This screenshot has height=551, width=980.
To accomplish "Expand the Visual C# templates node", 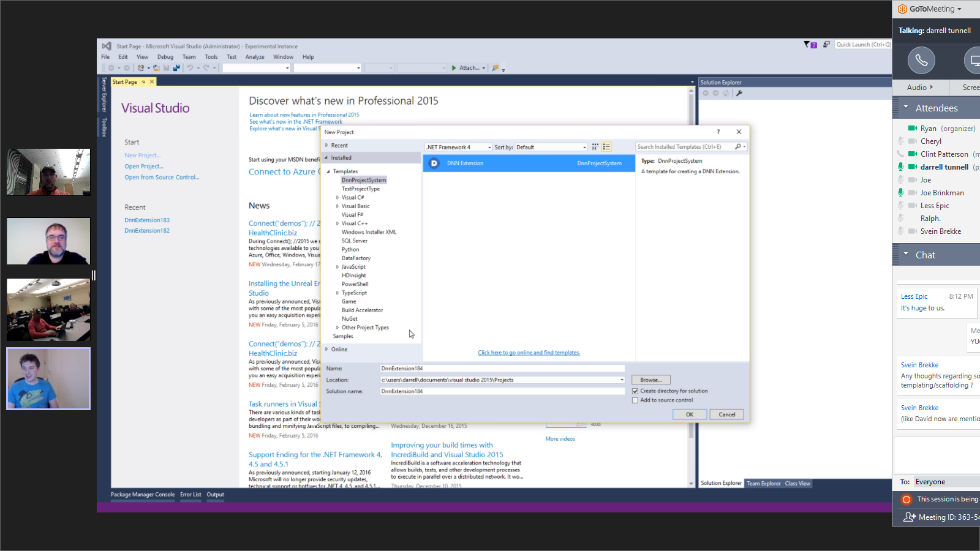I will 337,198.
